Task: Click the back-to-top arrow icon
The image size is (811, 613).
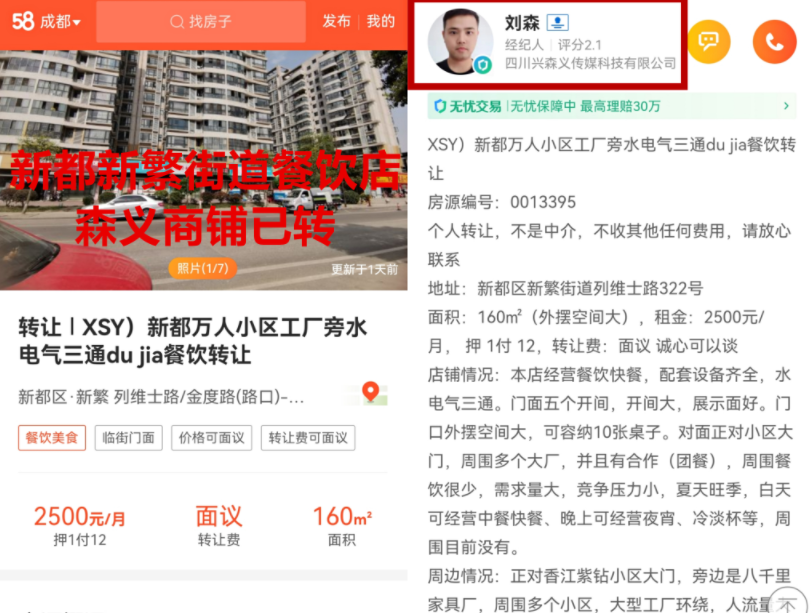Action: pyautogui.click(x=788, y=603)
